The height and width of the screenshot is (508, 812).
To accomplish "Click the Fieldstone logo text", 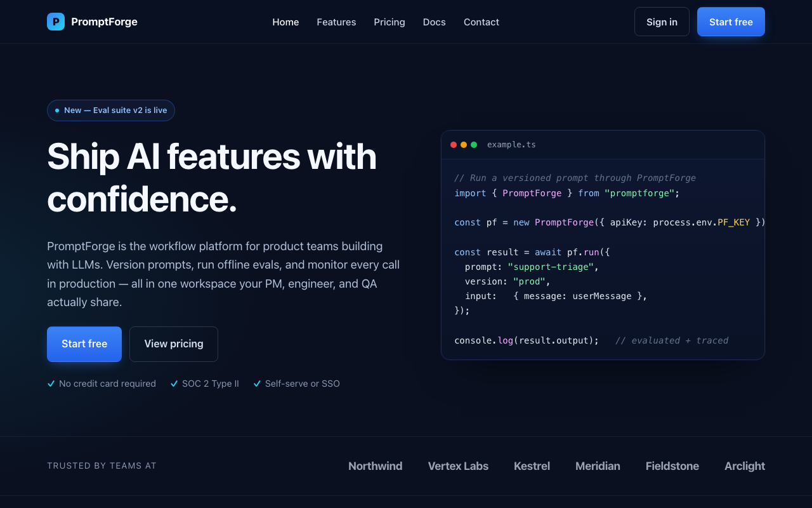I will (x=672, y=466).
